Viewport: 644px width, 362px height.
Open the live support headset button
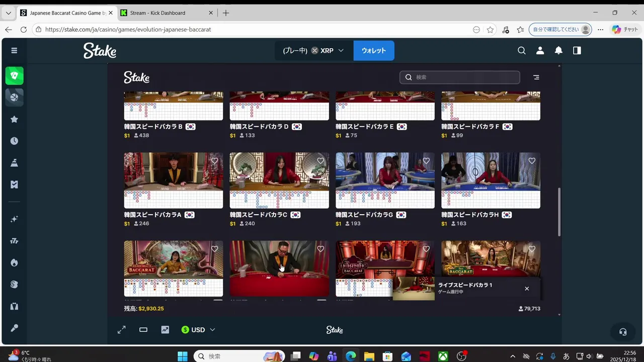623,332
